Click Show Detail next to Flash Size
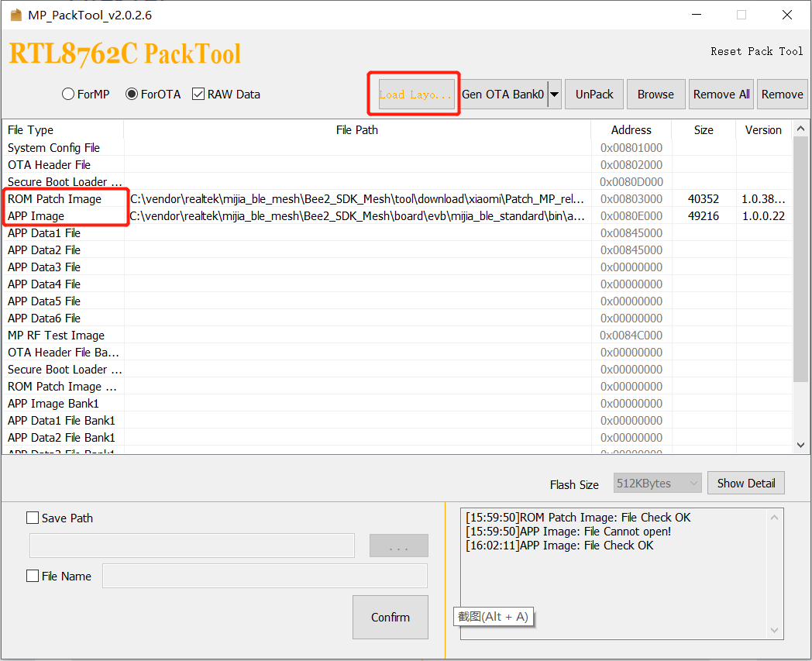Viewport: 812px width, 661px height. tap(745, 482)
